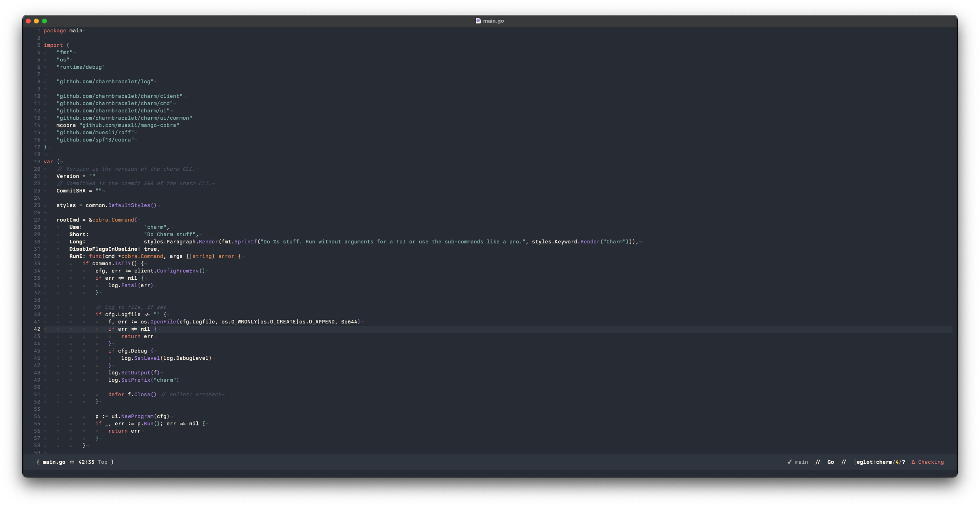Click the eglot question mark indicator
The width and height of the screenshot is (980, 507).
pyautogui.click(x=903, y=462)
